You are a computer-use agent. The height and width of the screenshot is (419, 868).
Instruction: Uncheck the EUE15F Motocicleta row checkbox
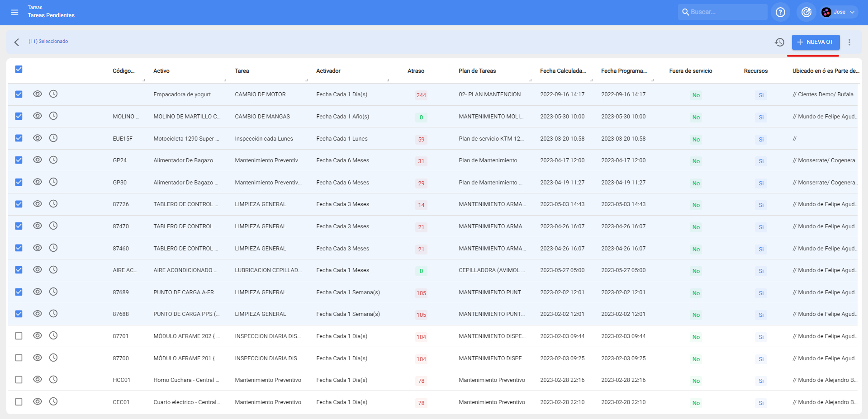(x=19, y=138)
